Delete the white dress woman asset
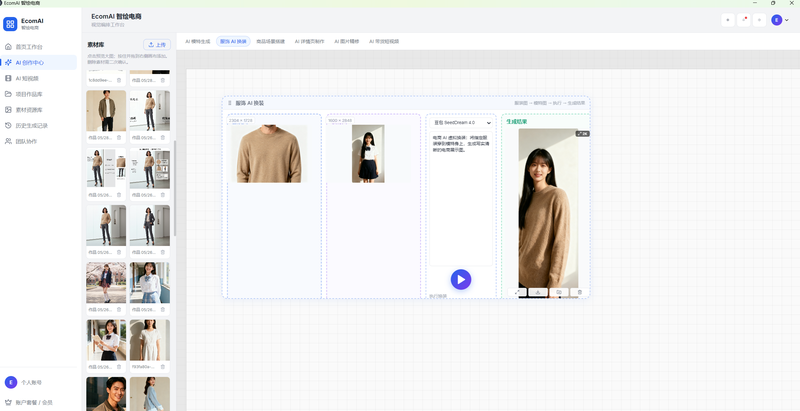 (163, 367)
